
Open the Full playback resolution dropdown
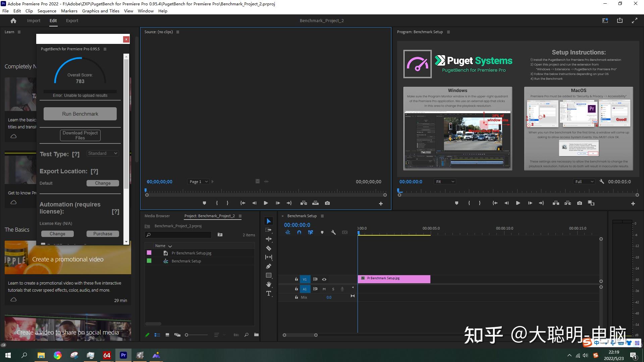[x=584, y=182]
